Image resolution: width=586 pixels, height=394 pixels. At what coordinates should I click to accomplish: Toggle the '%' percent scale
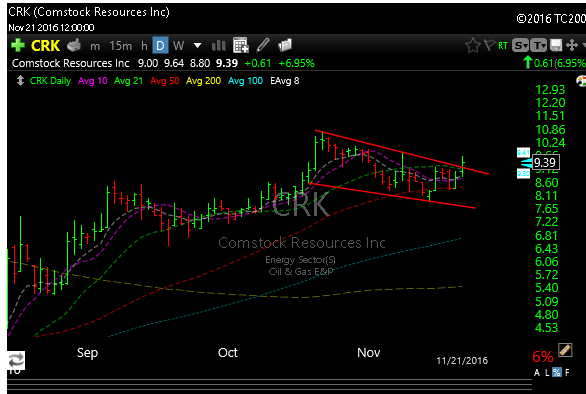pyautogui.click(x=557, y=372)
